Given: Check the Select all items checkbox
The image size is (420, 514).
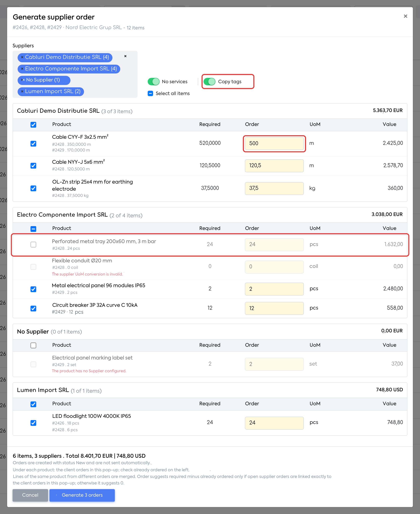Looking at the screenshot, I should 150,93.
